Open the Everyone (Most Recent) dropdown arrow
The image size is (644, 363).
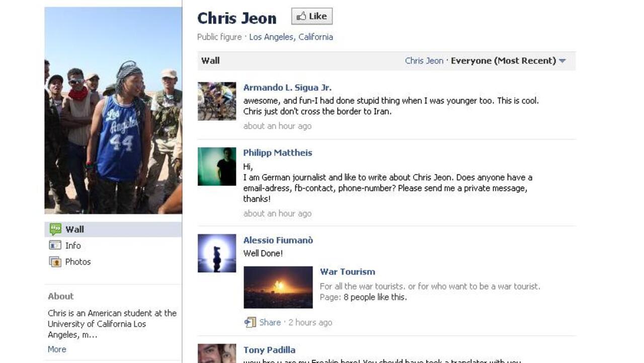coord(562,61)
